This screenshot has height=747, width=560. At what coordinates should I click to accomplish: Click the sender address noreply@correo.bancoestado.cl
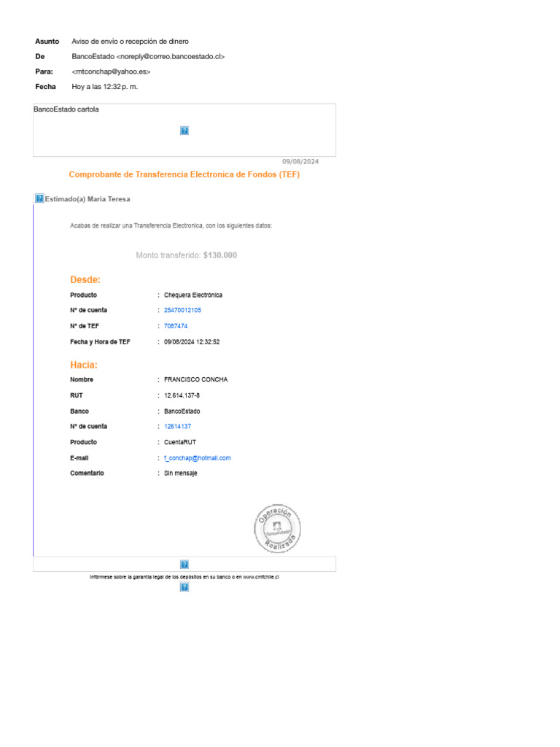171,56
